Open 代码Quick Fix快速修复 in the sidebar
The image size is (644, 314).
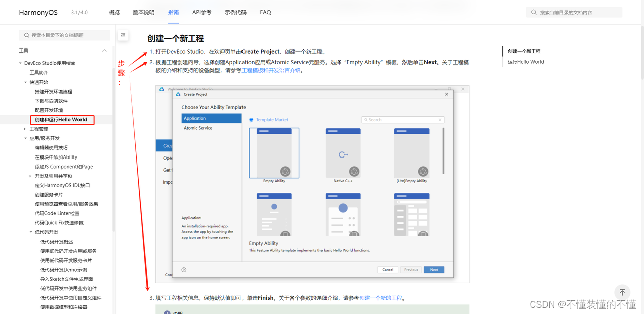click(59, 223)
